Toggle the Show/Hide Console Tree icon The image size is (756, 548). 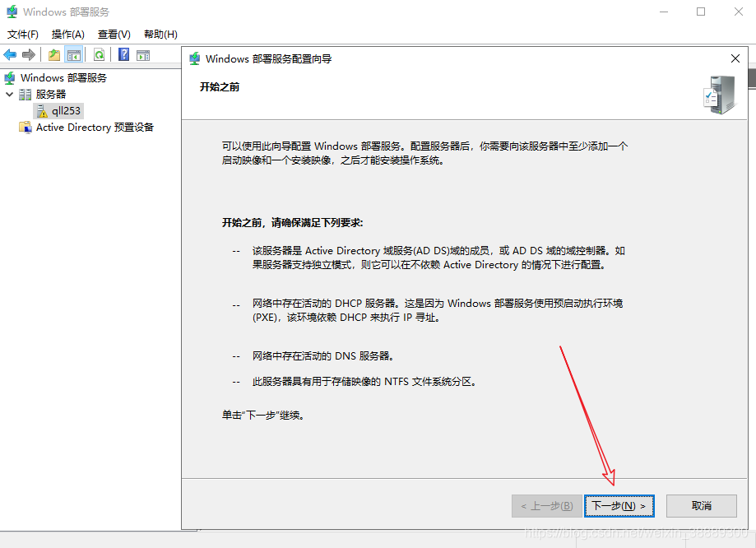[74, 55]
